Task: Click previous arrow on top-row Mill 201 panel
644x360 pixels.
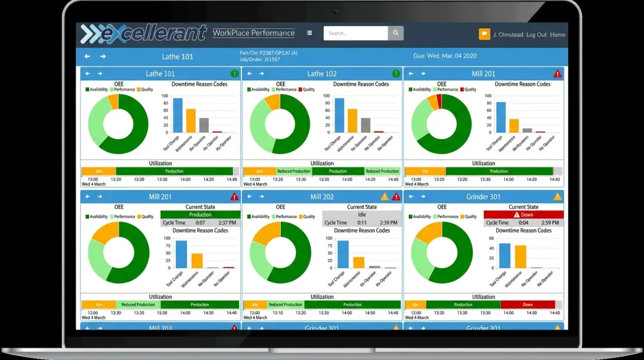Action: (411, 73)
